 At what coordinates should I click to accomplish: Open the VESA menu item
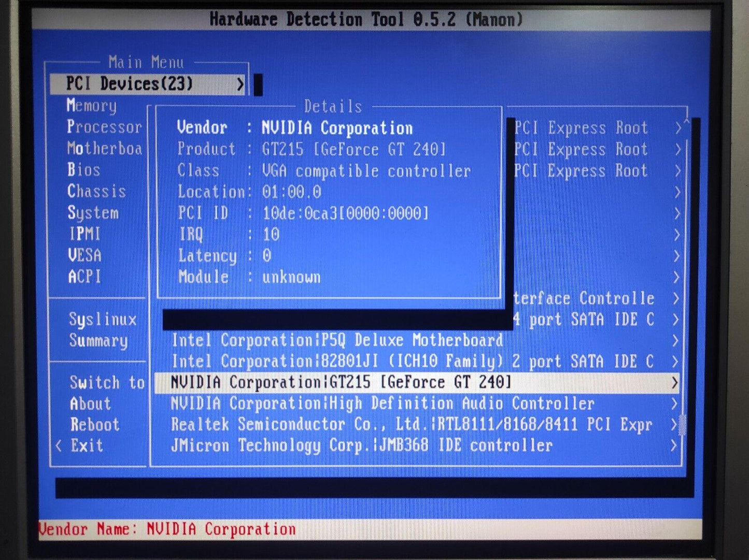pos(84,255)
